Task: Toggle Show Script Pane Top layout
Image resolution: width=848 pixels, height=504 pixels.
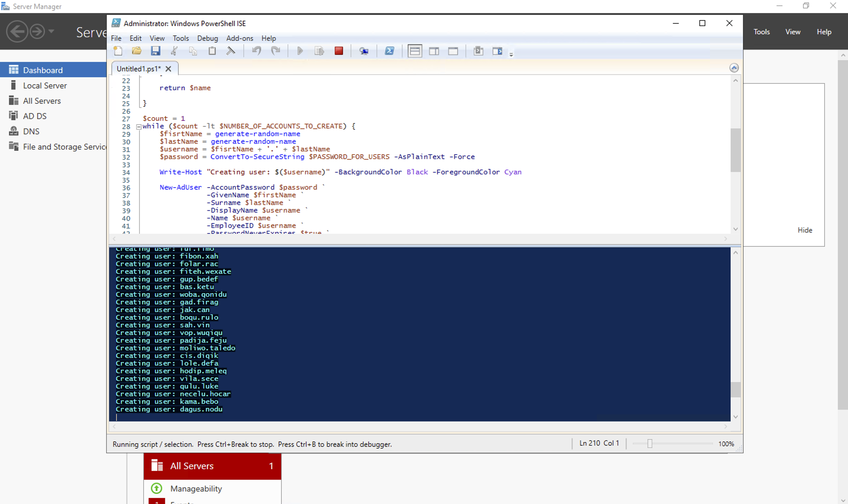Action: (x=415, y=51)
